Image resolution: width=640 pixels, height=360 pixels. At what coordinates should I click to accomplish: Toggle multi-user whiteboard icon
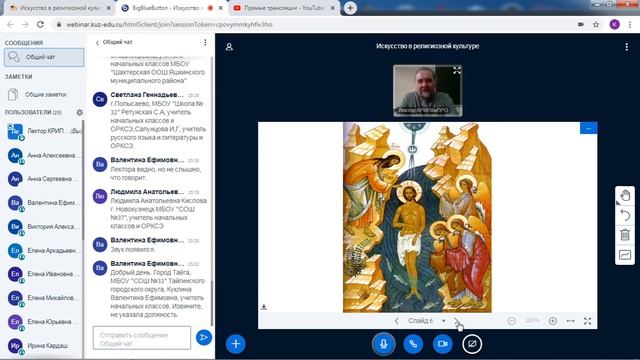click(x=625, y=255)
